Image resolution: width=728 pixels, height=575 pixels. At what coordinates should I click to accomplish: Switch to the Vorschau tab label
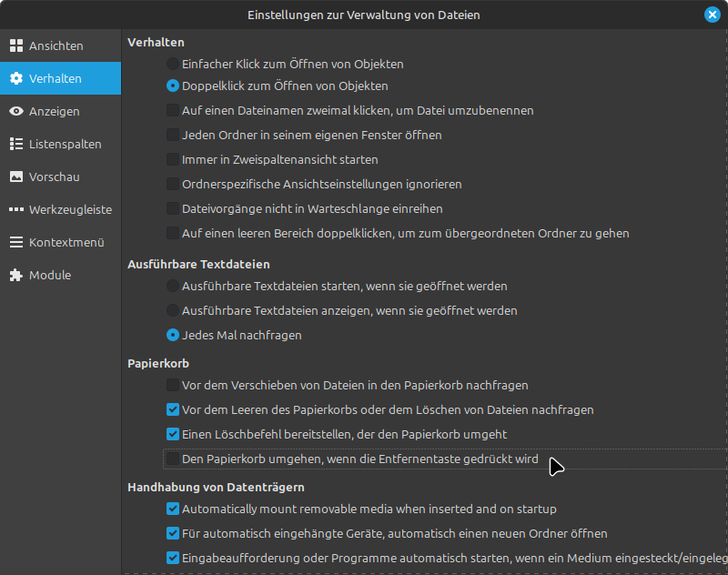pos(55,177)
